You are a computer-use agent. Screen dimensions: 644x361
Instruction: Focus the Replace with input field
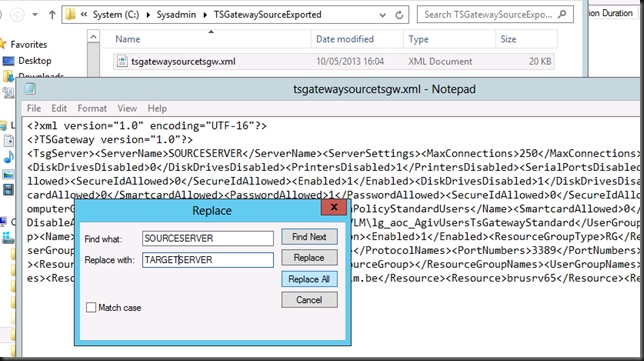pos(208,260)
